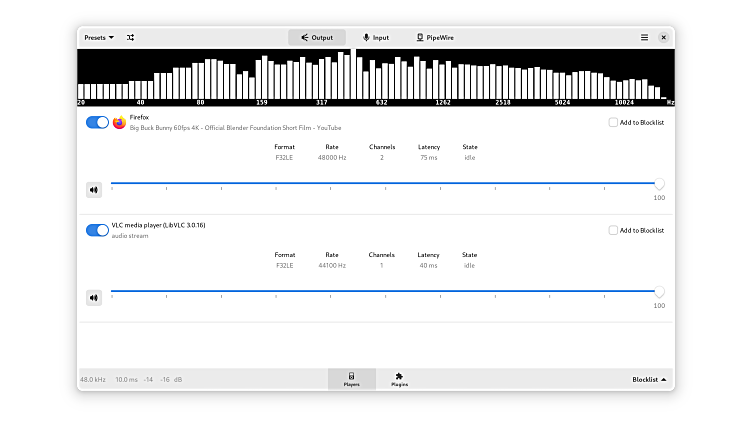The image size is (752, 423).
Task: Toggle off VLC media player processing
Action: (x=98, y=230)
